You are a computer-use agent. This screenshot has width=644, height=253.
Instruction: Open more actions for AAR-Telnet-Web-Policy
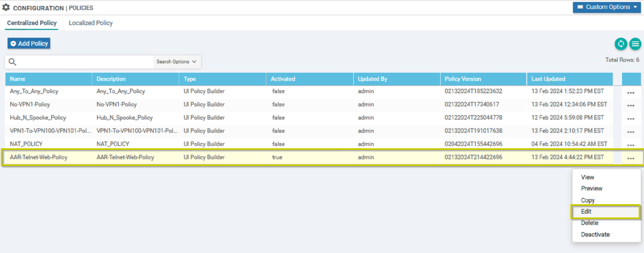click(631, 158)
